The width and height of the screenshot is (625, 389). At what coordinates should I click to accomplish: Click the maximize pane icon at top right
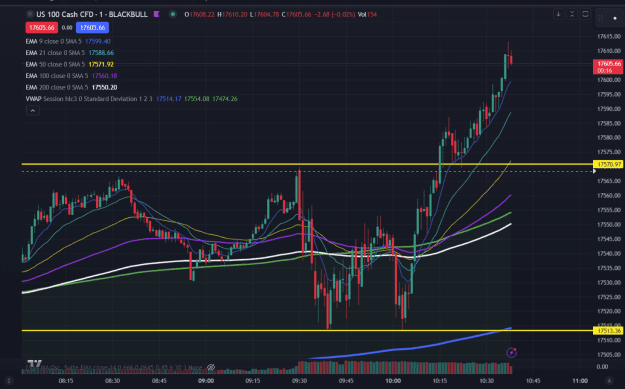[585, 14]
